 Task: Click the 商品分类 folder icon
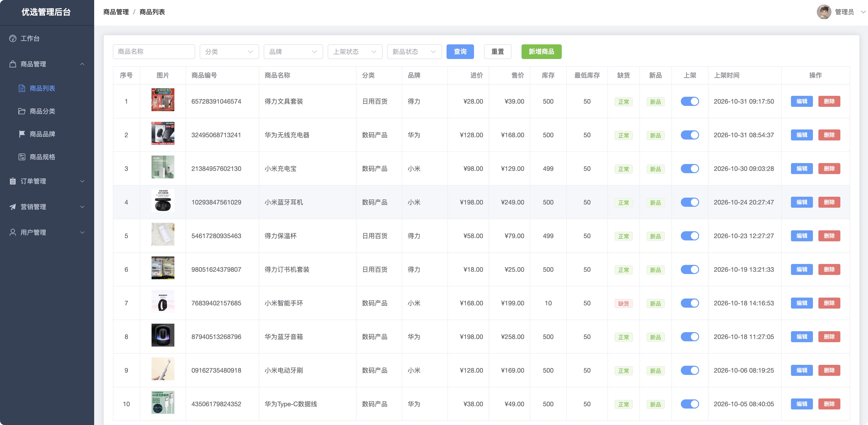pyautogui.click(x=22, y=111)
